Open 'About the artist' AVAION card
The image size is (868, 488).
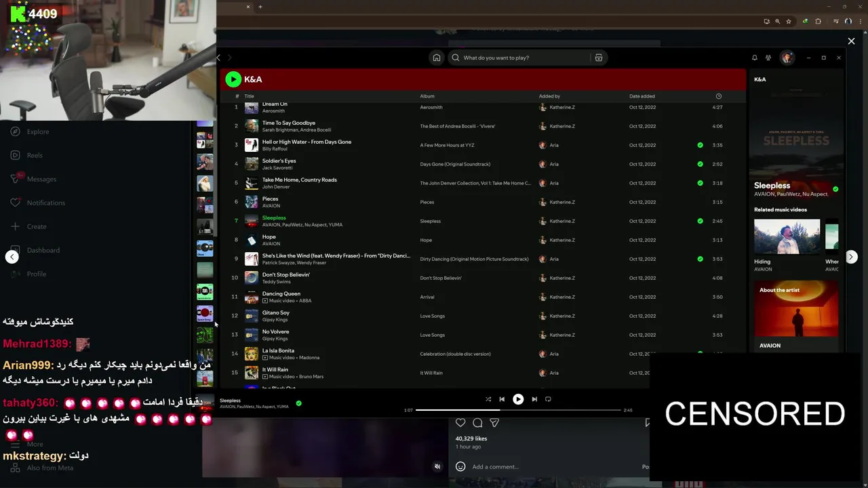click(796, 316)
